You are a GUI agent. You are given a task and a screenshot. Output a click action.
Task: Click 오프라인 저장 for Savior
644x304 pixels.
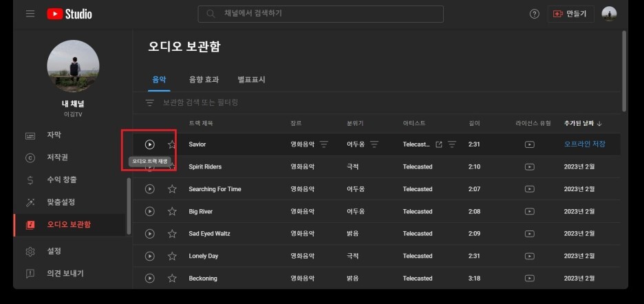[x=584, y=144]
